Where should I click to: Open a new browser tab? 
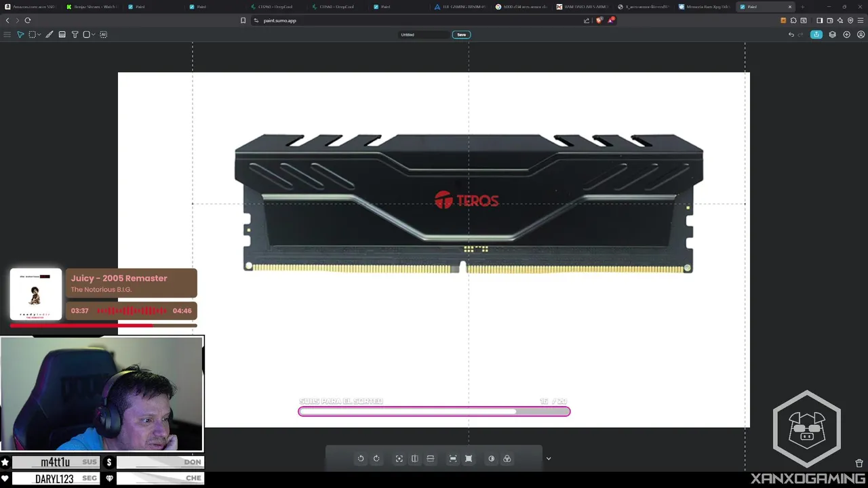803,7
